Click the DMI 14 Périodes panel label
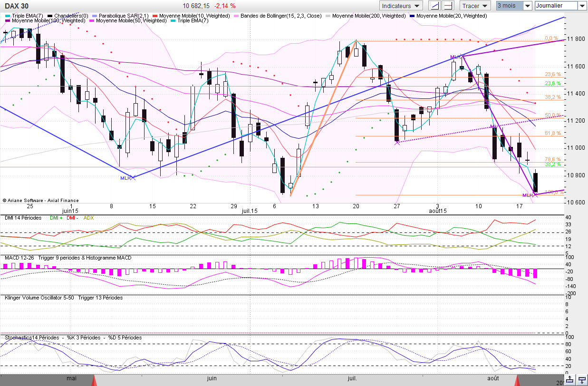 pos(23,218)
